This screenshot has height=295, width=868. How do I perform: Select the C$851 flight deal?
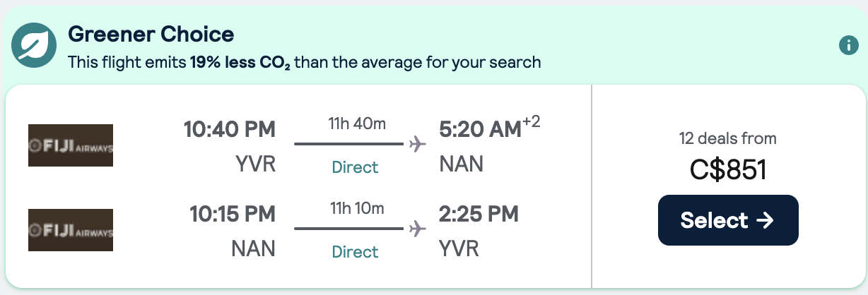coord(728,220)
